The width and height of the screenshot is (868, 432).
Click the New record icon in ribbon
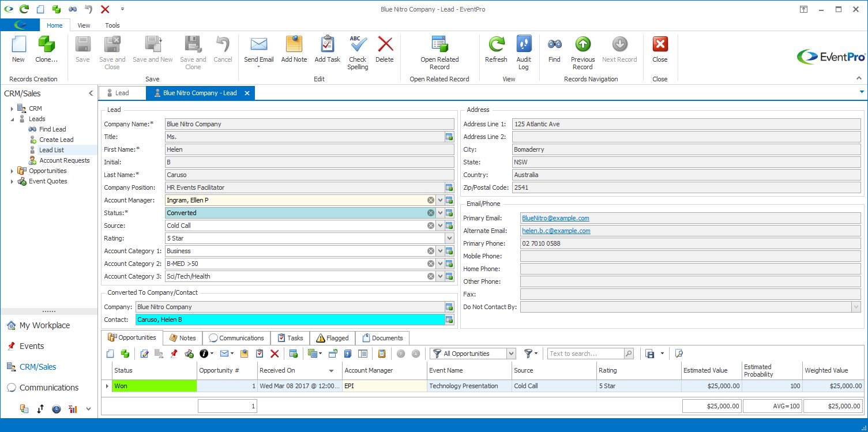(x=18, y=44)
